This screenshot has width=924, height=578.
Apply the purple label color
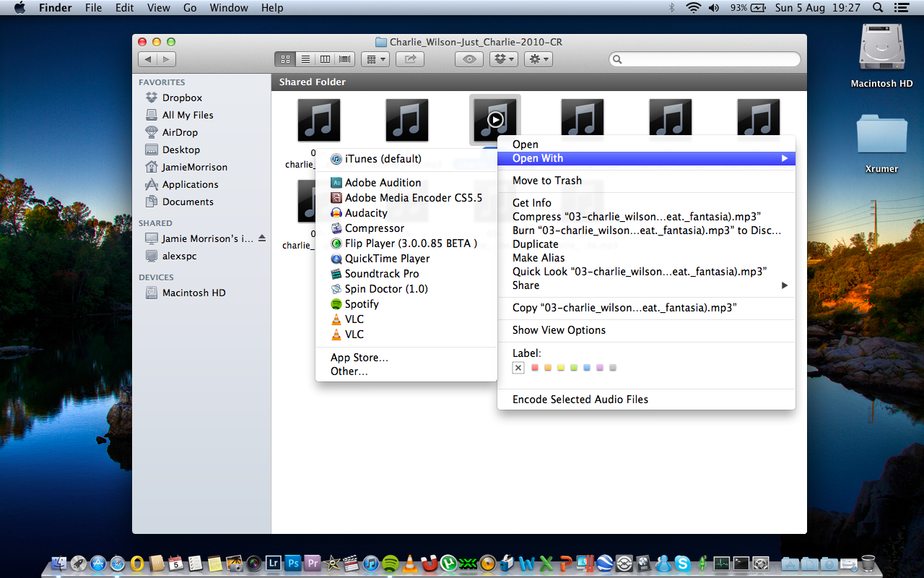[600, 368]
